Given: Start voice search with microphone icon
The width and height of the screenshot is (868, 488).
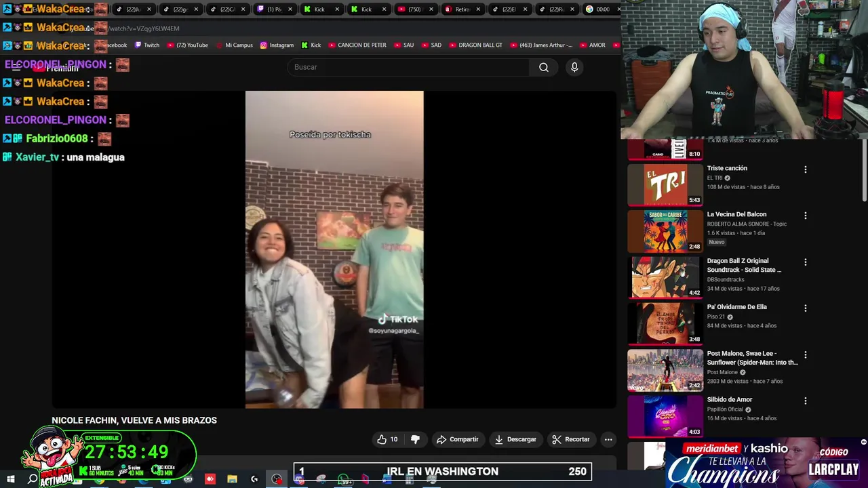Looking at the screenshot, I should 574,67.
